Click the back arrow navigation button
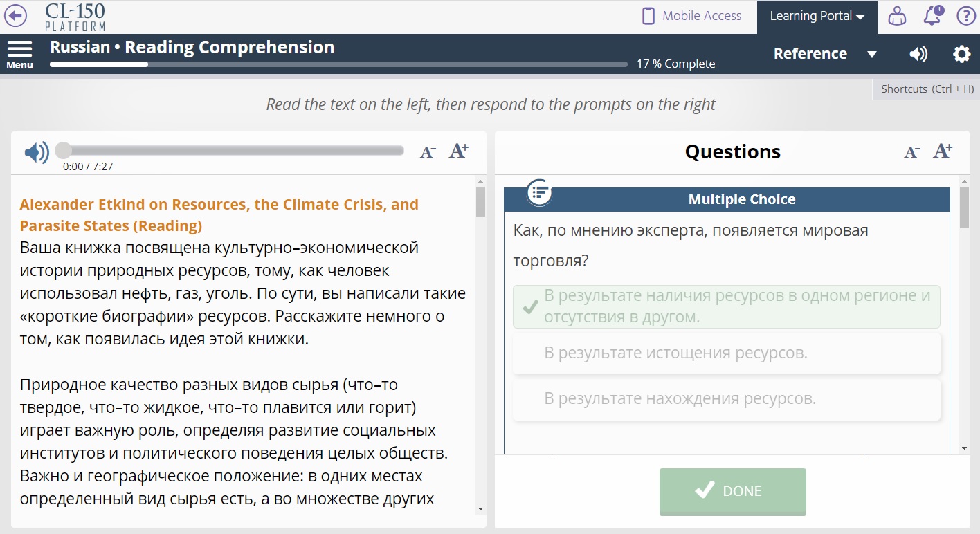 point(15,15)
